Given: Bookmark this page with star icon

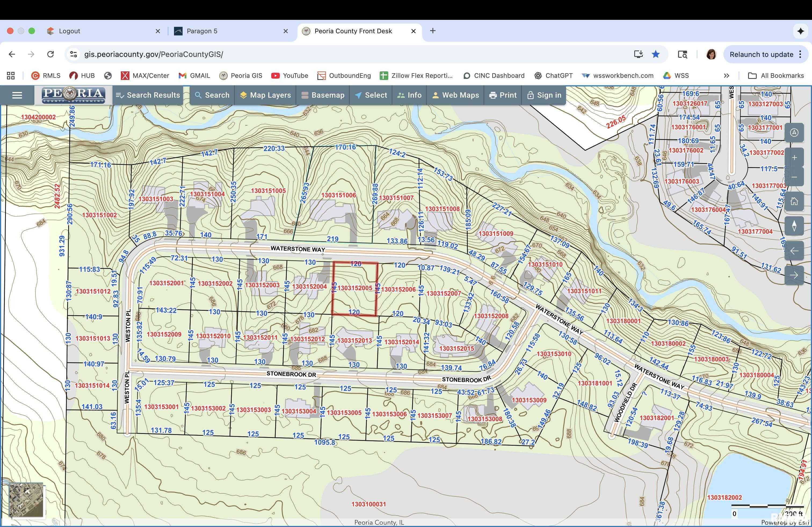Looking at the screenshot, I should click(655, 54).
